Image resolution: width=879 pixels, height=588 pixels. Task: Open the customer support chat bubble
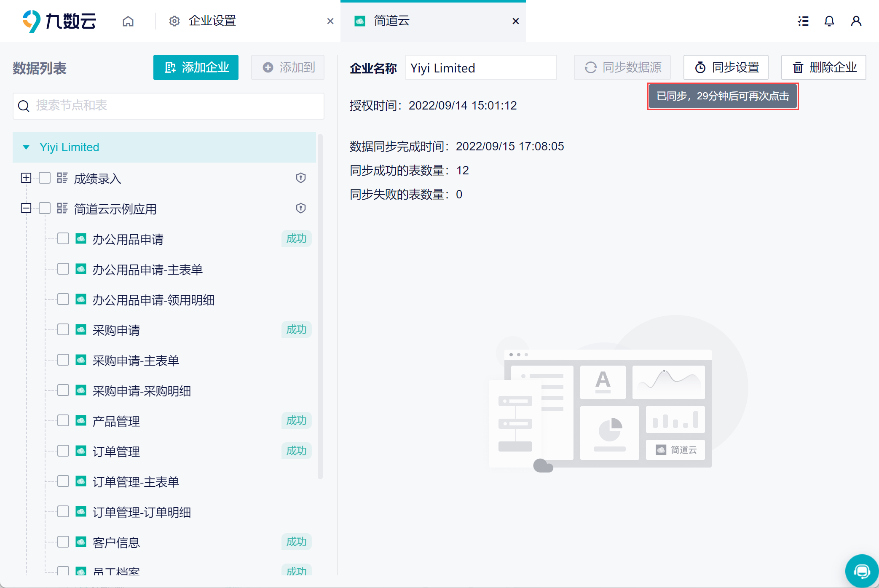tap(862, 571)
